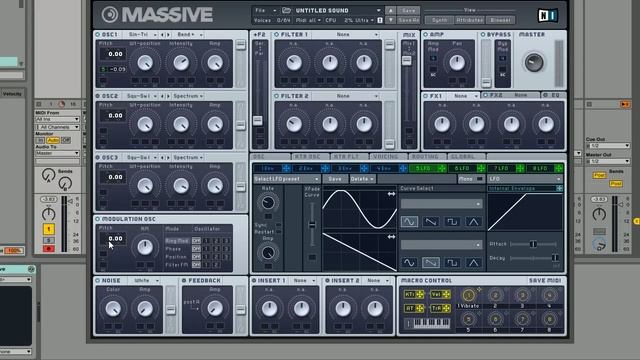
Task: Open OSC1 Sin-Tri wavetable dropdown
Action: pos(142,35)
